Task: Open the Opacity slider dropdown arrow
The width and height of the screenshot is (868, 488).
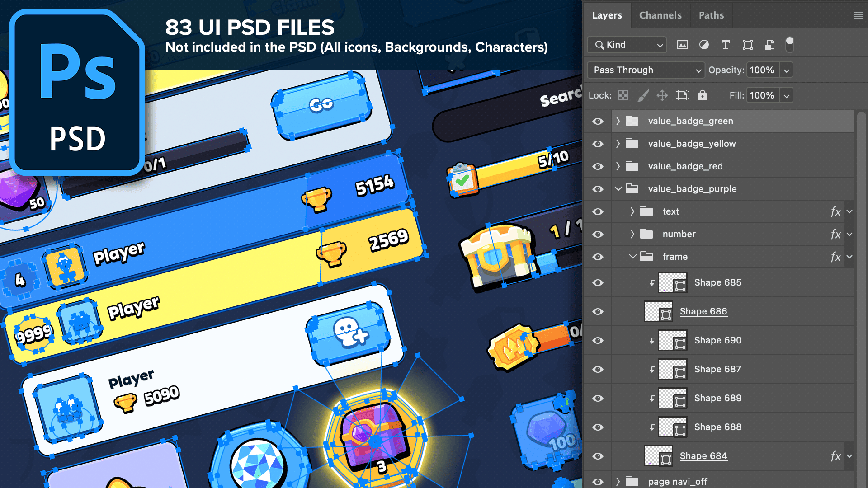Action: [x=787, y=70]
